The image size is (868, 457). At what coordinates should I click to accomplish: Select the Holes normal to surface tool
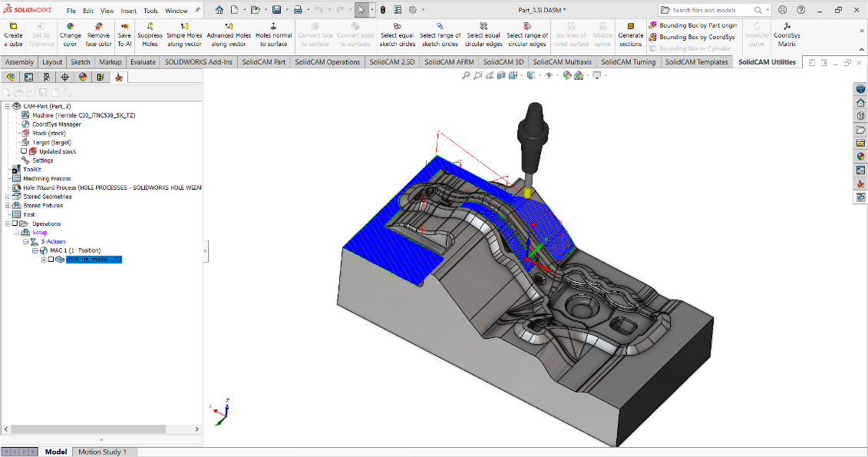tap(273, 35)
